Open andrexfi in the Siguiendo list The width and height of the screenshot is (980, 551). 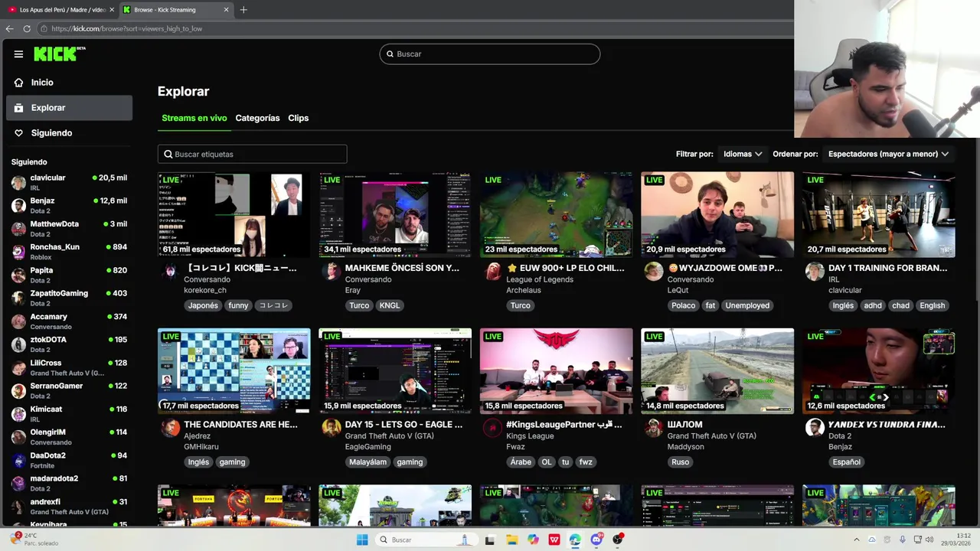[69, 507]
